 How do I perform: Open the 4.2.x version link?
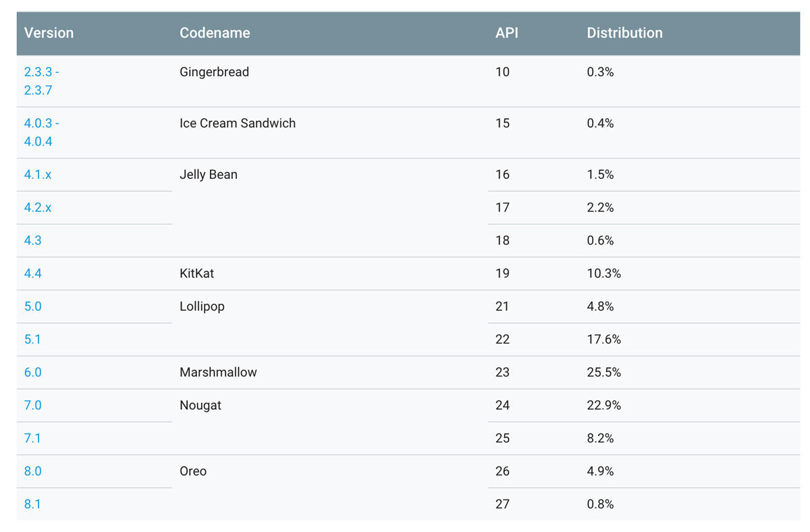click(x=38, y=207)
